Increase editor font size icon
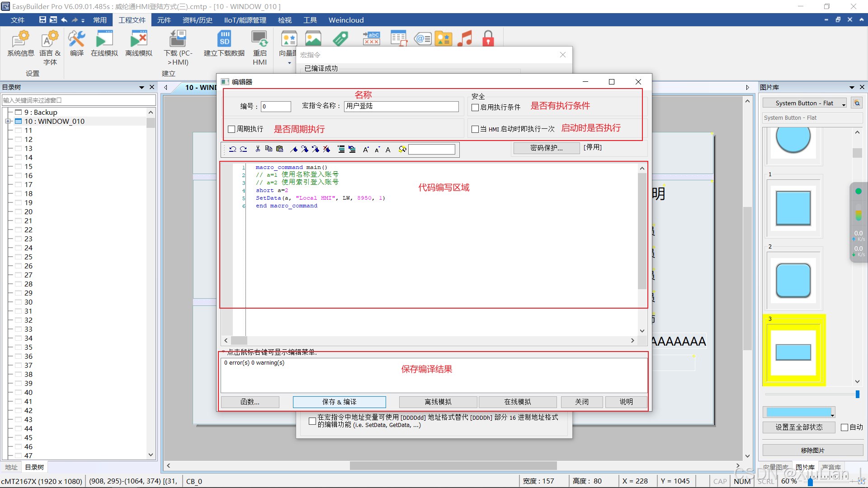This screenshot has width=868, height=488. [x=366, y=150]
